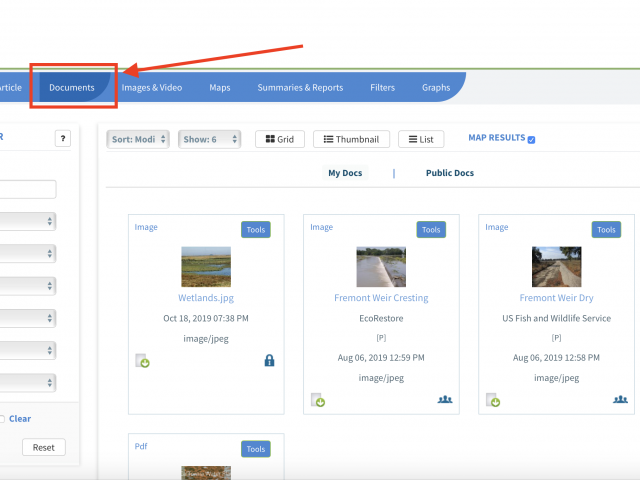Click the date Aug 06, 2019 12:58 PM

pyautogui.click(x=556, y=358)
